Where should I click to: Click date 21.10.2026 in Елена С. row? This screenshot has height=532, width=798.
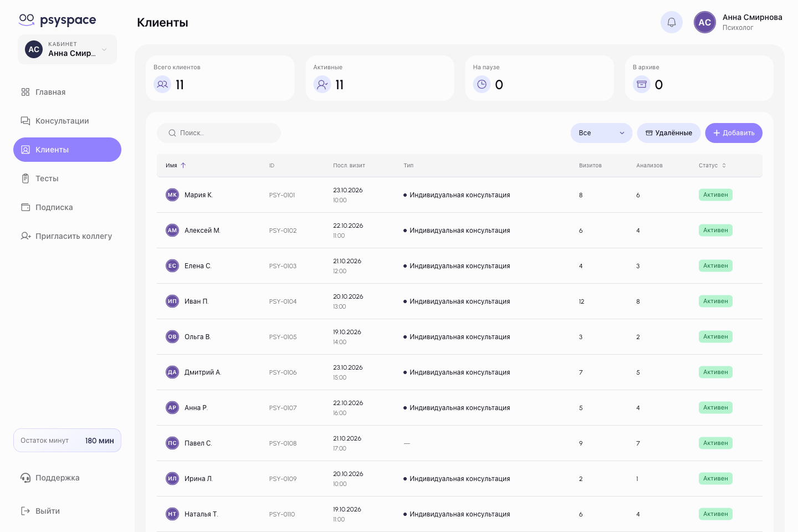coord(347,261)
